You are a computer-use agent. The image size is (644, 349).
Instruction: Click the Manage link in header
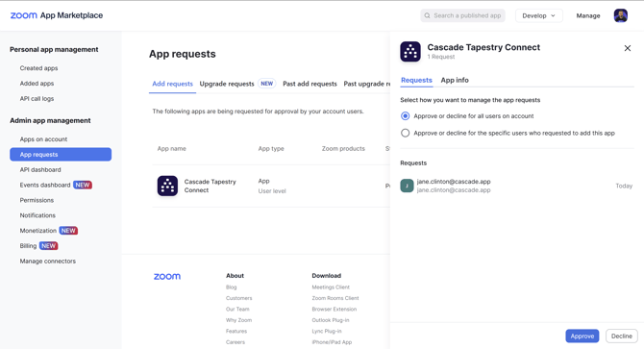[587, 15]
